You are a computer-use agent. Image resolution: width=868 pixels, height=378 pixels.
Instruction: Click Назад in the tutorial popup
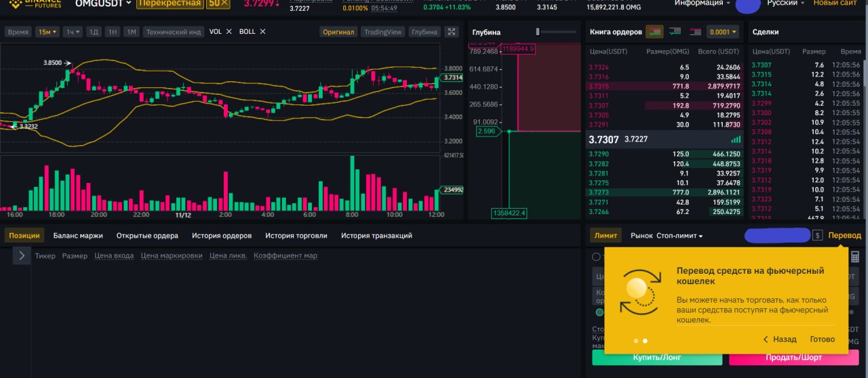780,339
